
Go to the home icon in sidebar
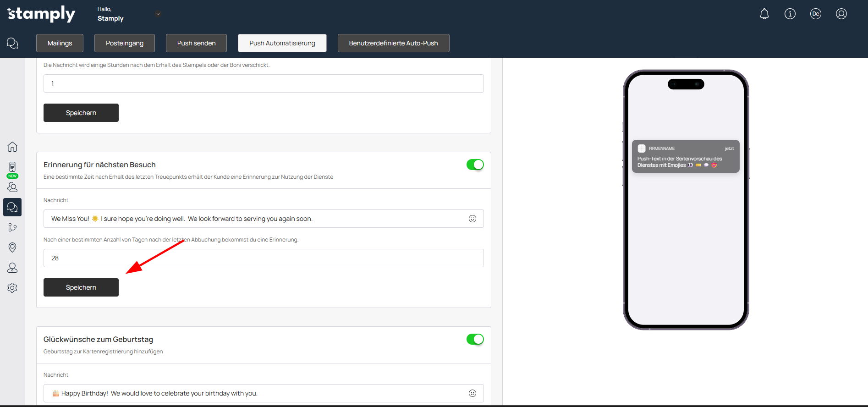pyautogui.click(x=12, y=147)
